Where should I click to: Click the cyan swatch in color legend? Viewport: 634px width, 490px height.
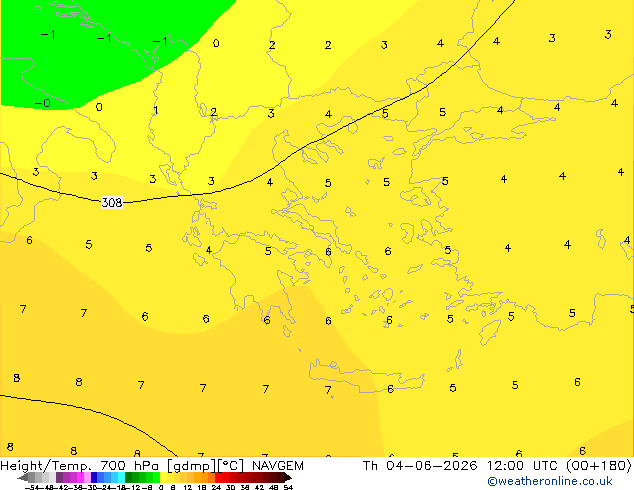click(x=121, y=478)
